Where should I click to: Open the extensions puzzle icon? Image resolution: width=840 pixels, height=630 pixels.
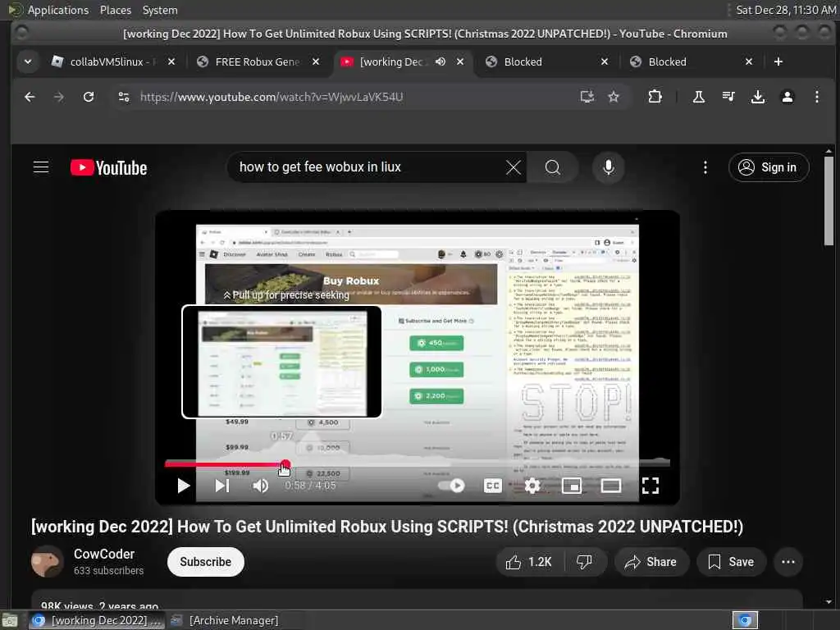coord(655,97)
